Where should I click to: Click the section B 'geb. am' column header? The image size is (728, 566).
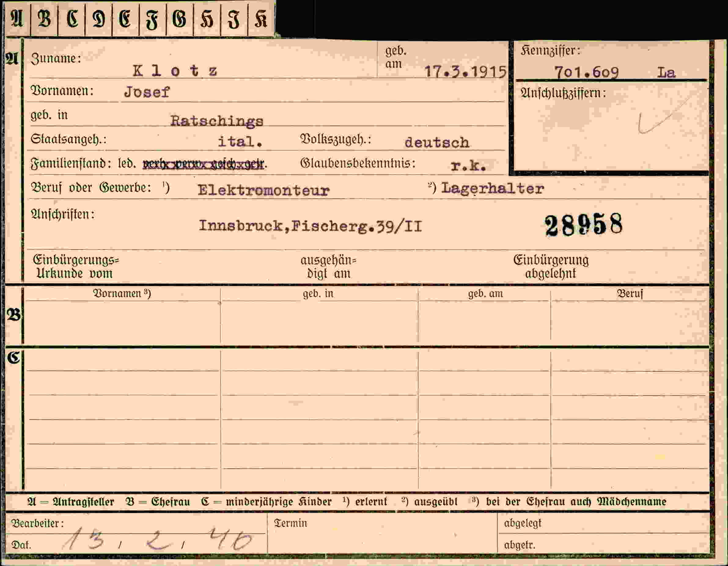tap(485, 294)
